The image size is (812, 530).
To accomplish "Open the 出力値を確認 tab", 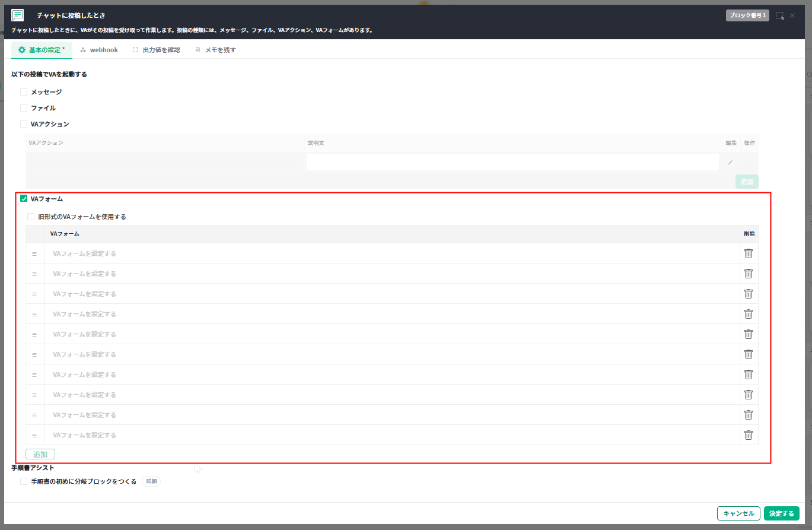I will pos(157,50).
